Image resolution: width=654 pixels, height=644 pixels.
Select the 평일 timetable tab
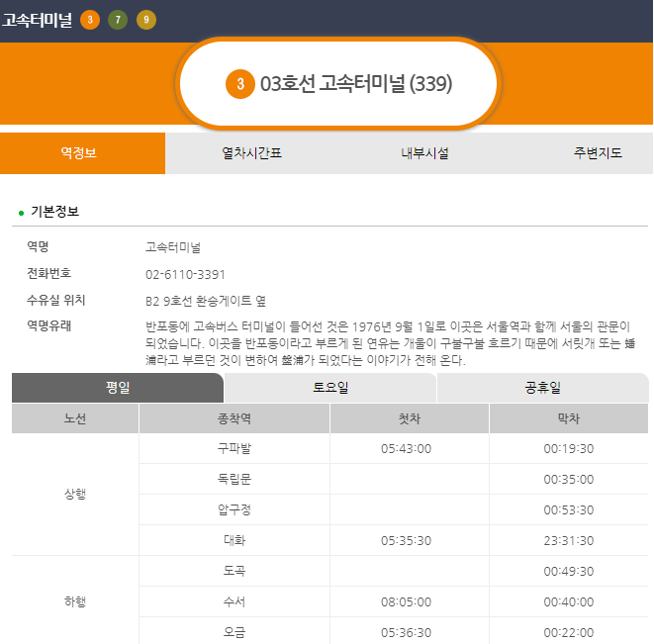point(118,388)
